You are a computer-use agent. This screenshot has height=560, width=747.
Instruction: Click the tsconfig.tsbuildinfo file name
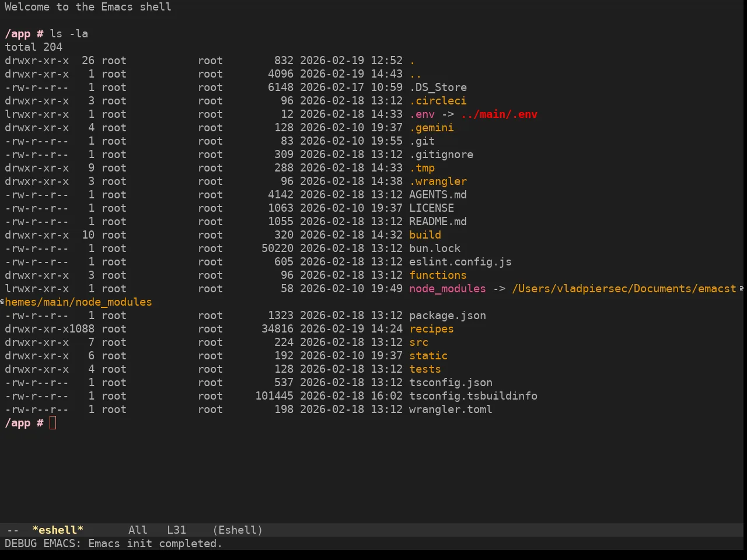pyautogui.click(x=473, y=396)
